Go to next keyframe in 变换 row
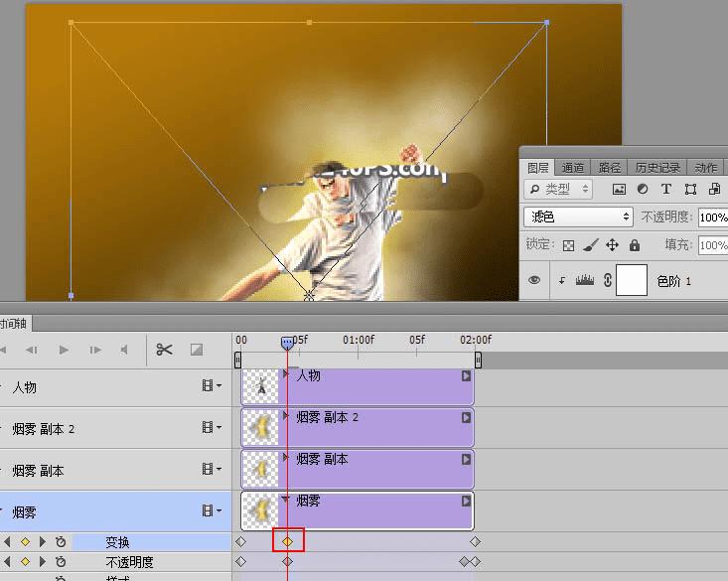The width and height of the screenshot is (728, 581). click(x=43, y=541)
